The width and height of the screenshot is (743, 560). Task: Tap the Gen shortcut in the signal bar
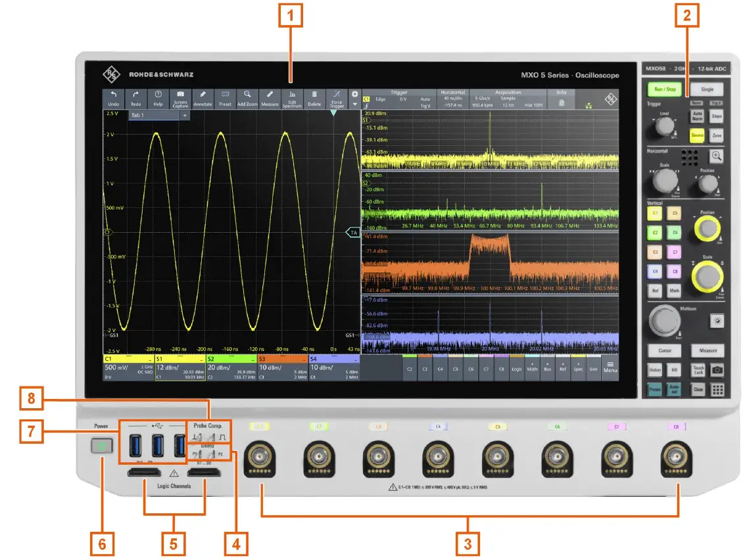pos(593,368)
